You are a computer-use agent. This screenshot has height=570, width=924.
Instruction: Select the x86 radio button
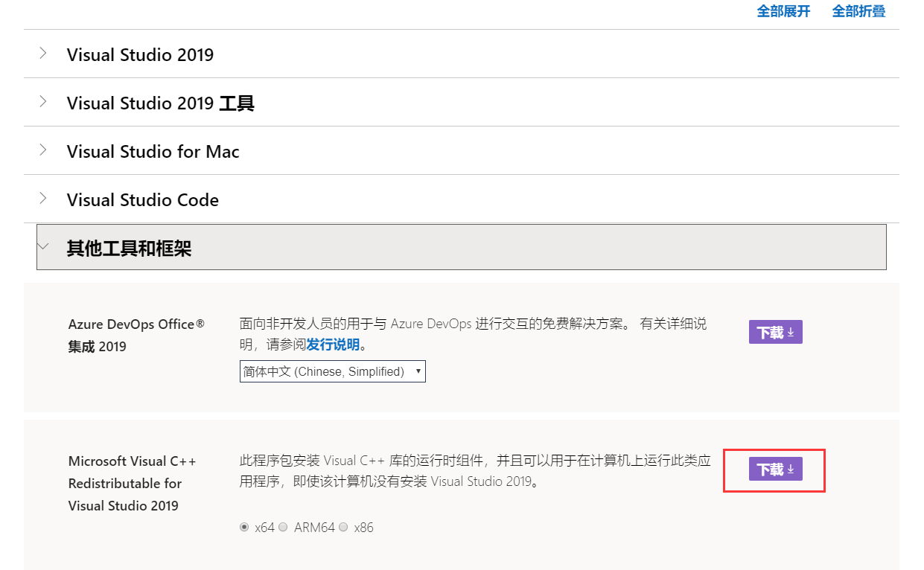[x=343, y=528]
